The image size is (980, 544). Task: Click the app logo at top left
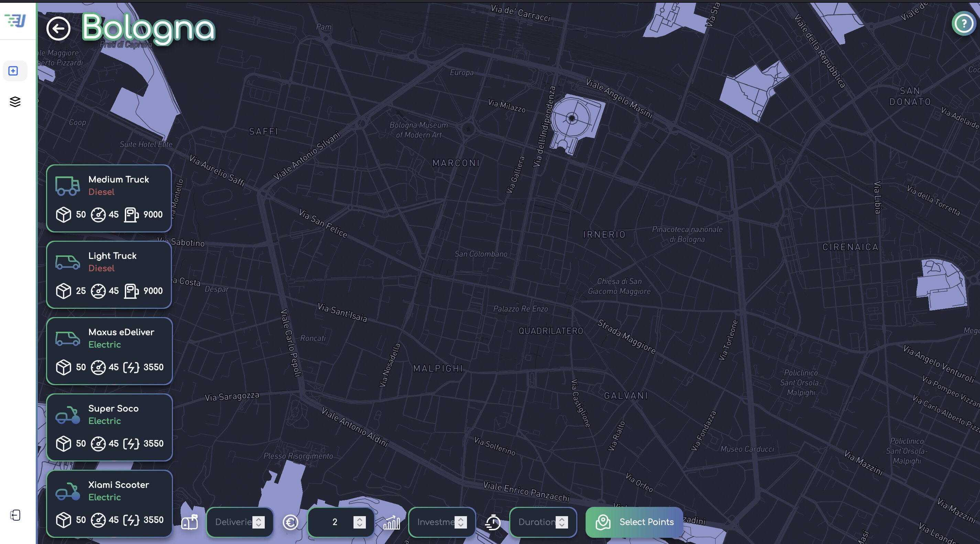[15, 20]
